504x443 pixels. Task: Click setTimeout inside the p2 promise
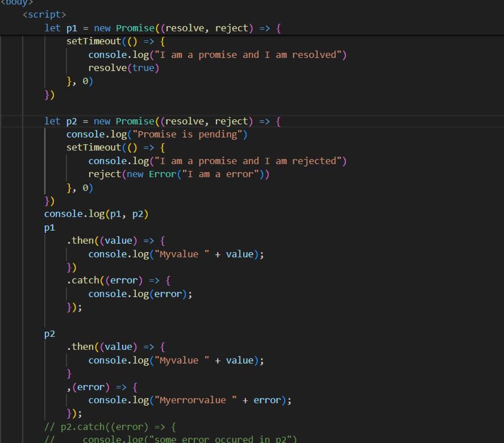coord(94,148)
